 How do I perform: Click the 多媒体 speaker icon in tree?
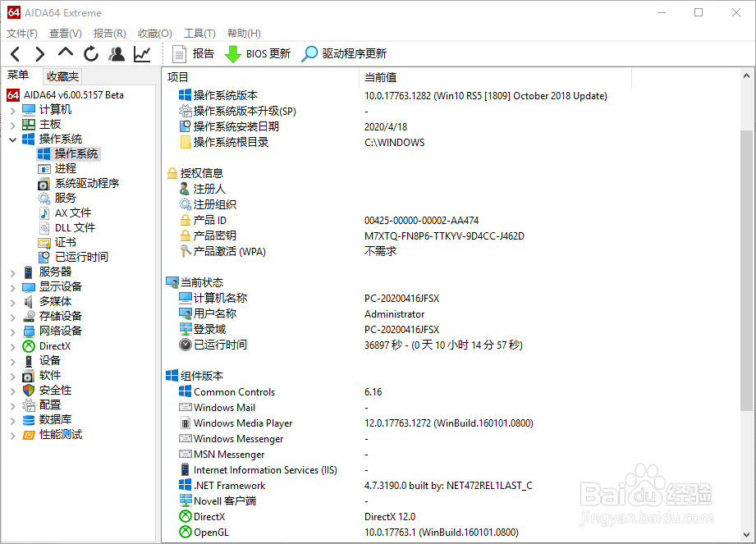click(x=29, y=302)
